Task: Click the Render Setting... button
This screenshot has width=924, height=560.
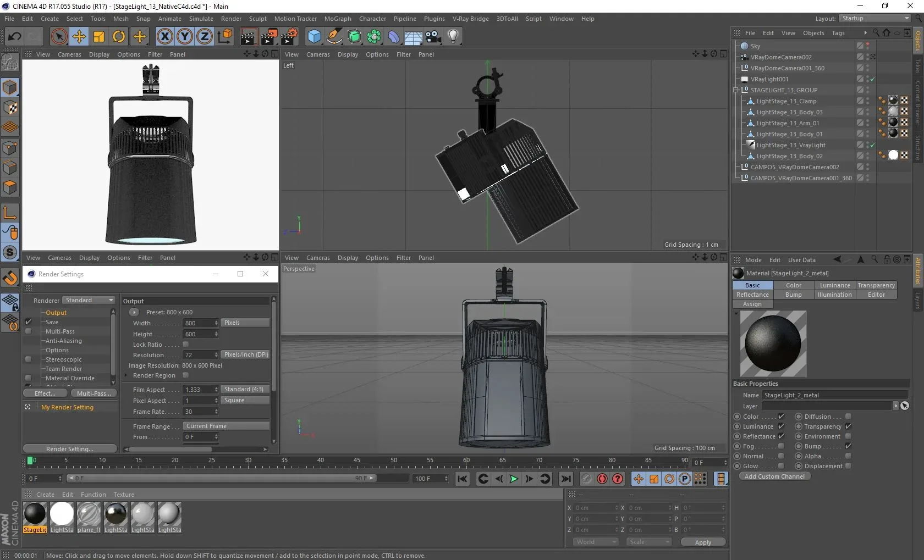Action: pos(70,449)
